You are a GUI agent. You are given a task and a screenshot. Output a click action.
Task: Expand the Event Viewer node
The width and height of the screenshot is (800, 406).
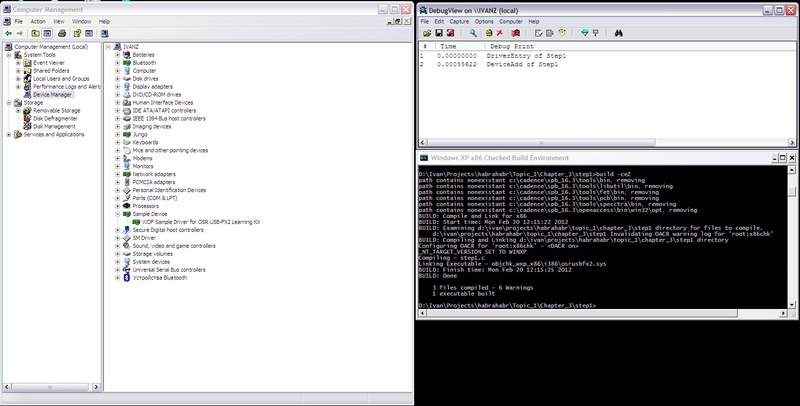click(x=18, y=63)
